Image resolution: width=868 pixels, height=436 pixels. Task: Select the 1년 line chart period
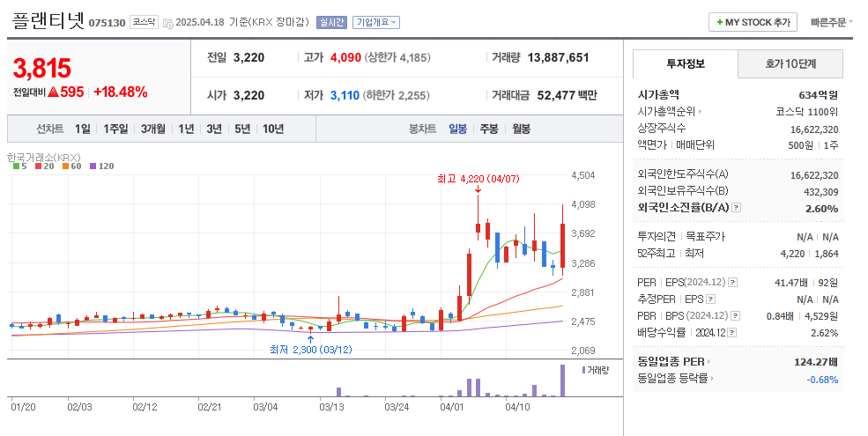click(186, 129)
